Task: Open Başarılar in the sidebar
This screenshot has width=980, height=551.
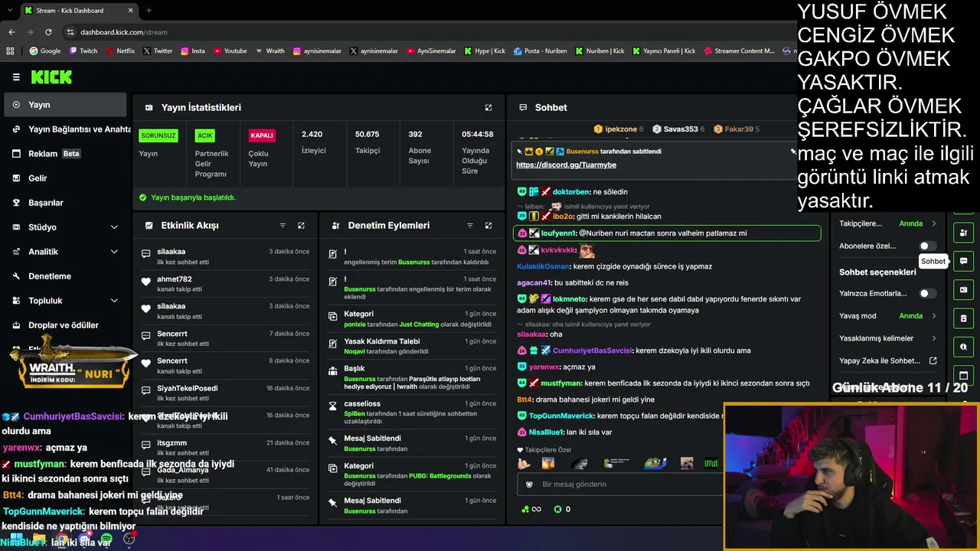Action: pyautogui.click(x=66, y=203)
